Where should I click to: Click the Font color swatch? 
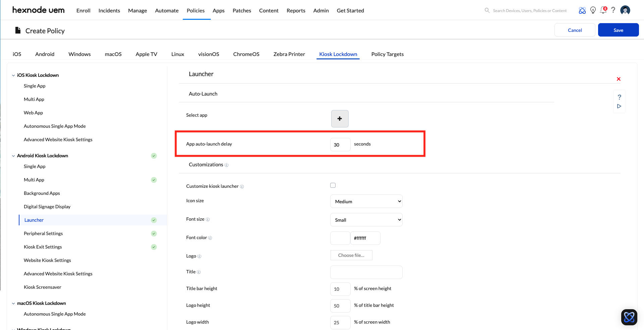click(340, 238)
